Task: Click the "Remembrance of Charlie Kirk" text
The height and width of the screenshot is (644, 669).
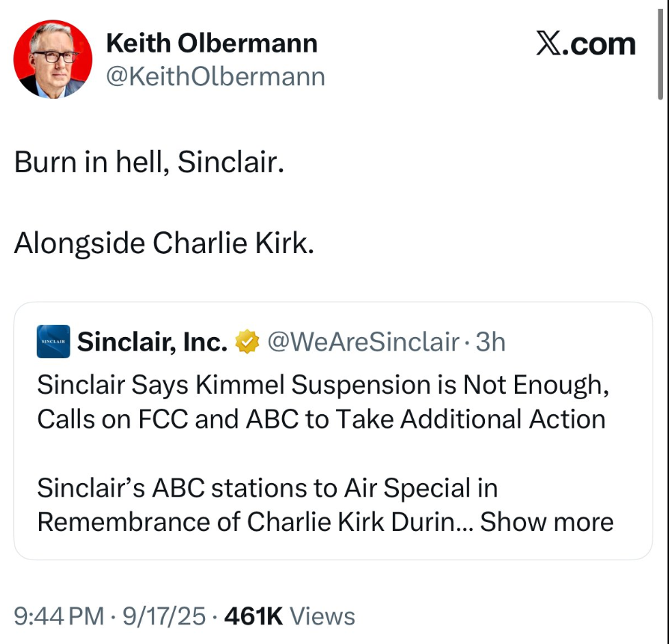Action: 245,521
